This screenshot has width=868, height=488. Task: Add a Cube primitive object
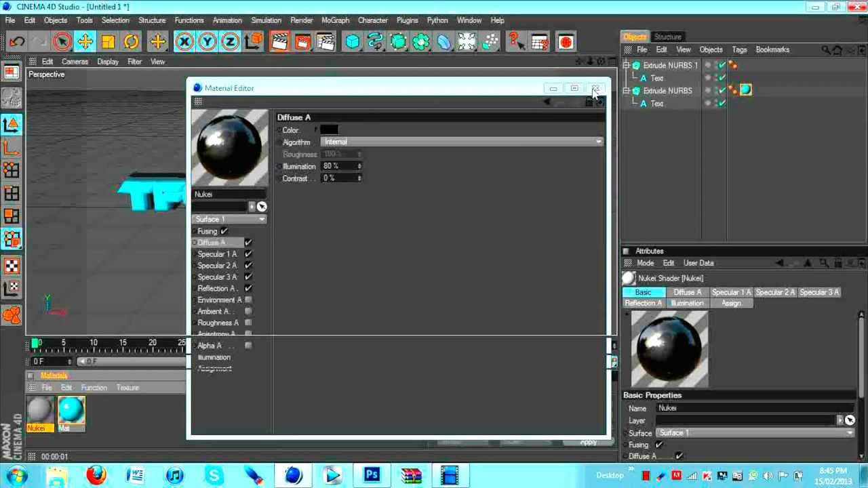click(x=352, y=42)
